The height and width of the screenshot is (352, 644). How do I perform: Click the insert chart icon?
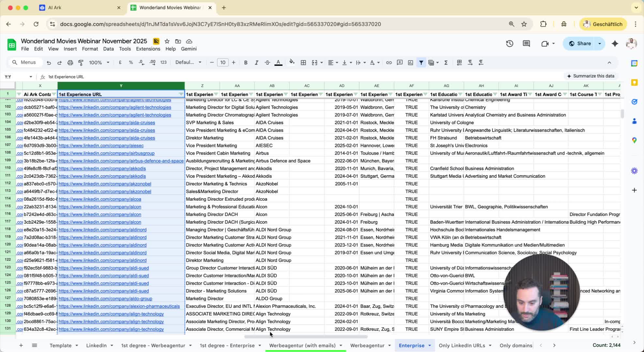coord(410,63)
